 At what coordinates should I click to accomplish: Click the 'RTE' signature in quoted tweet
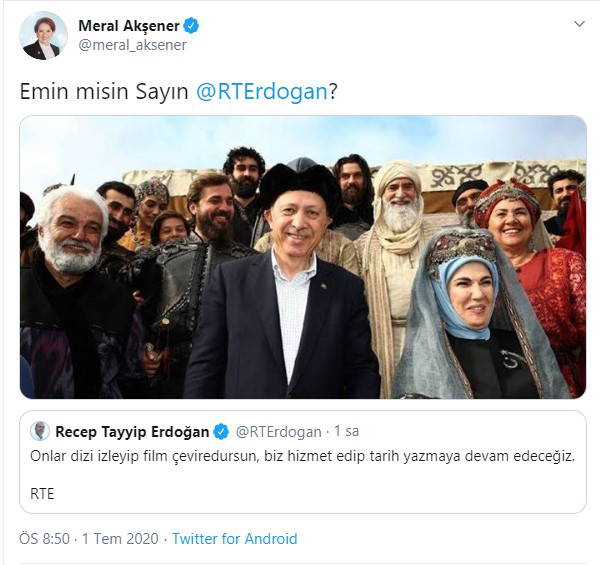pyautogui.click(x=42, y=494)
